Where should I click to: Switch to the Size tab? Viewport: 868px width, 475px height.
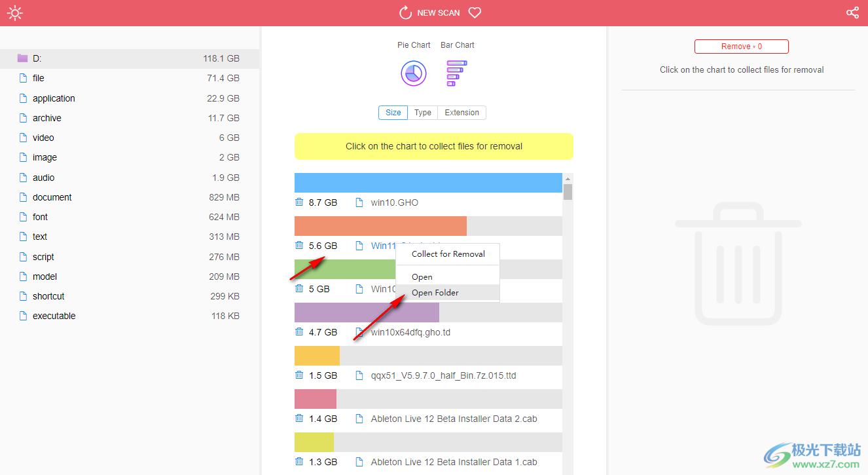tap(393, 113)
